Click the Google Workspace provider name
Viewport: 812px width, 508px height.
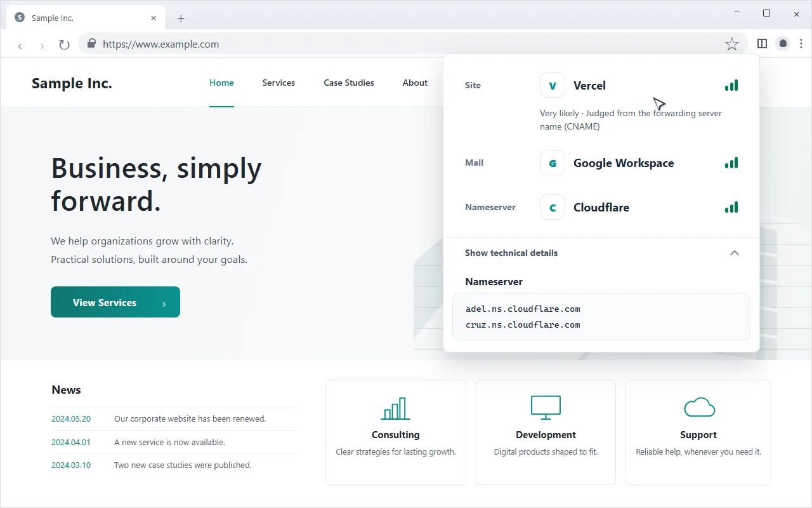coord(624,163)
